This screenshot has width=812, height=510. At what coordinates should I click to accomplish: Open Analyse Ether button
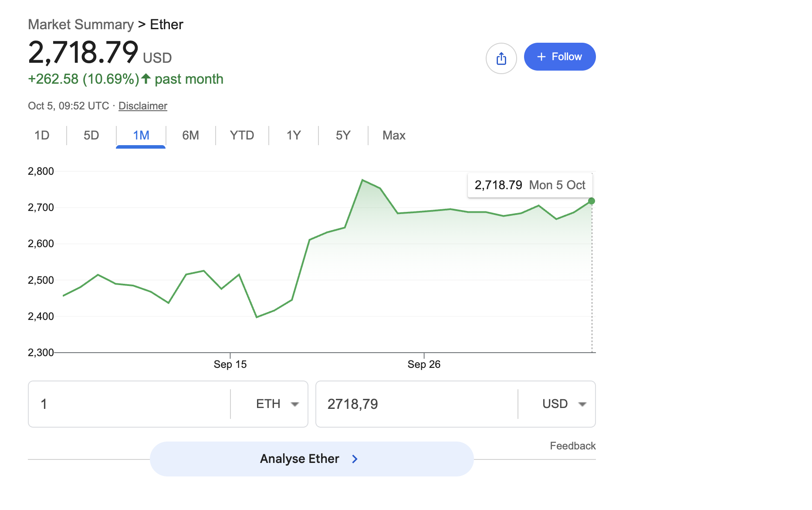(311, 459)
